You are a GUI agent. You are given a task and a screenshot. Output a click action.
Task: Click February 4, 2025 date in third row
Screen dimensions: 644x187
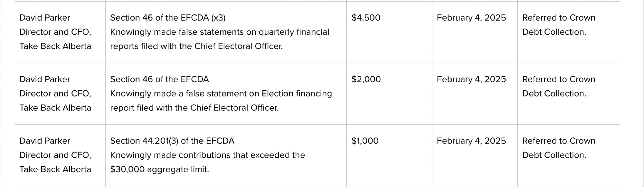[x=471, y=141]
